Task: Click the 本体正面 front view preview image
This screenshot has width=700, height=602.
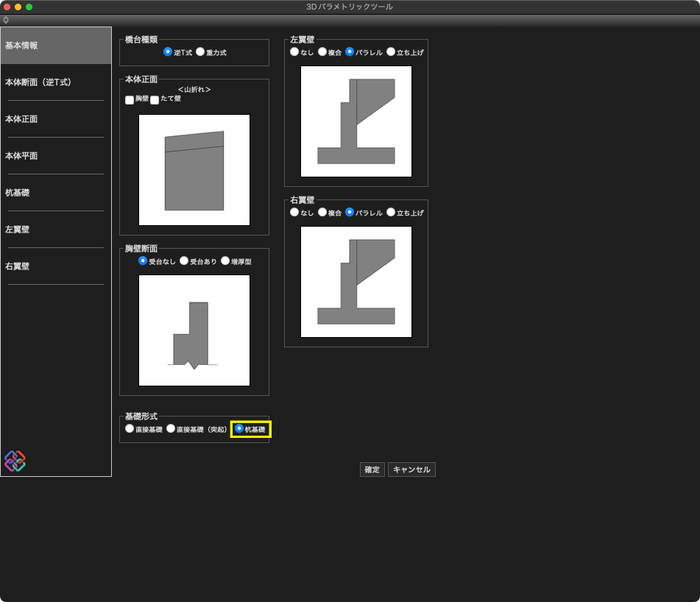Action: coord(194,170)
